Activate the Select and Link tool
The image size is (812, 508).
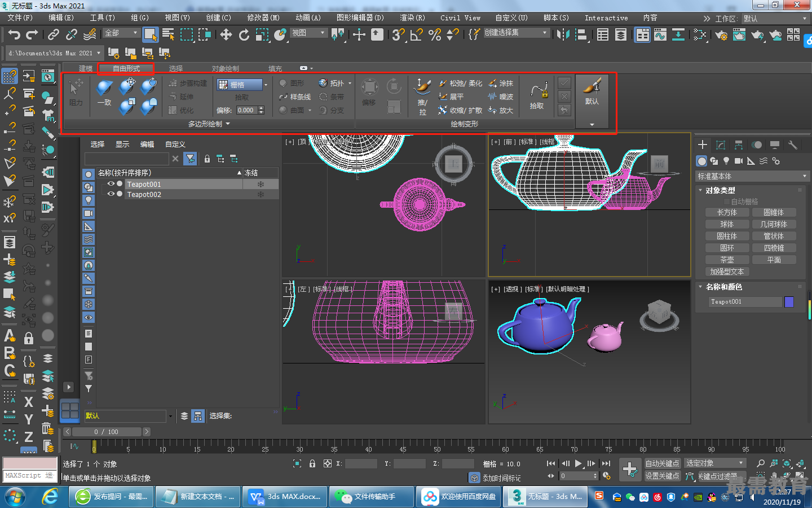(54, 35)
